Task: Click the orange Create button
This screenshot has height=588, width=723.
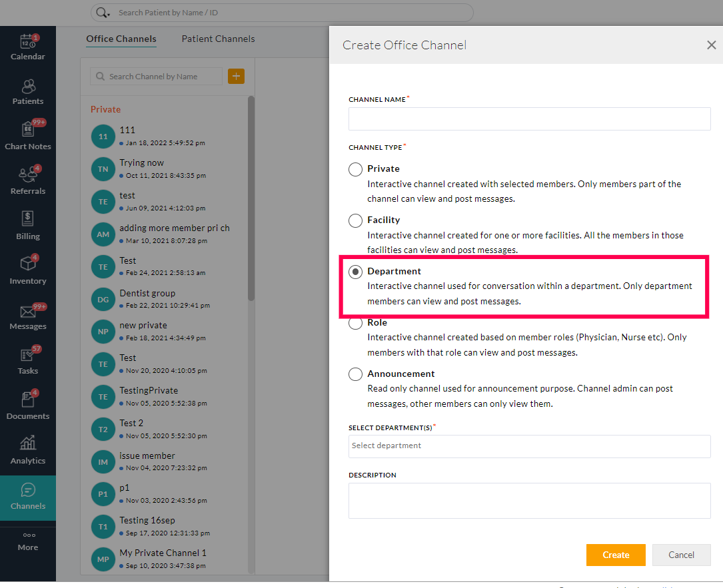Action: click(x=615, y=555)
